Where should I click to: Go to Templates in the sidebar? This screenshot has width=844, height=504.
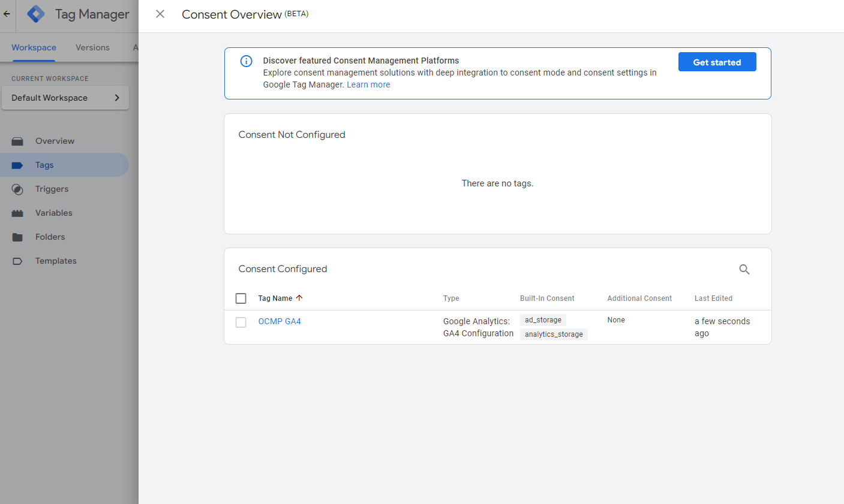tap(56, 261)
